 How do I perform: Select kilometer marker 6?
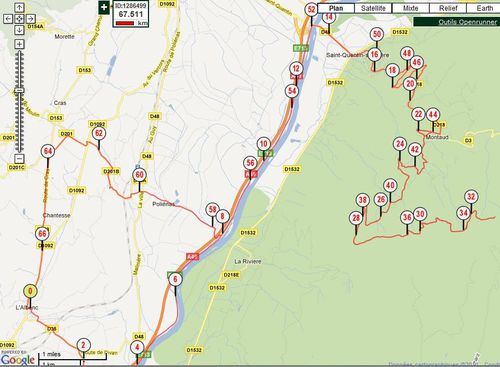(175, 279)
